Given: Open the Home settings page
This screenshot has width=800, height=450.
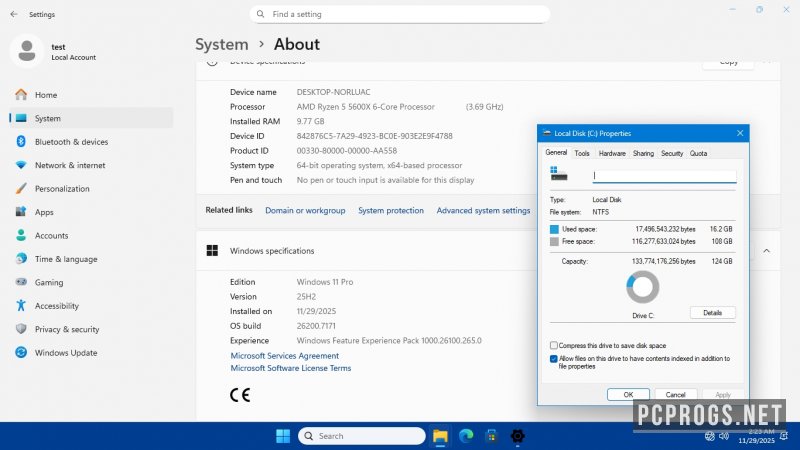Looking at the screenshot, I should click(x=91, y=95).
